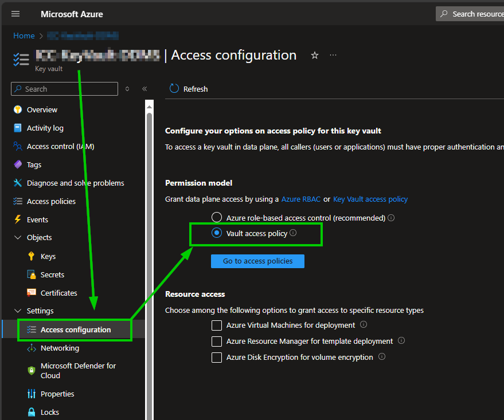Viewport: 504px width, 420px height.
Task: Open the hamburger portal menu
Action: pos(15,14)
